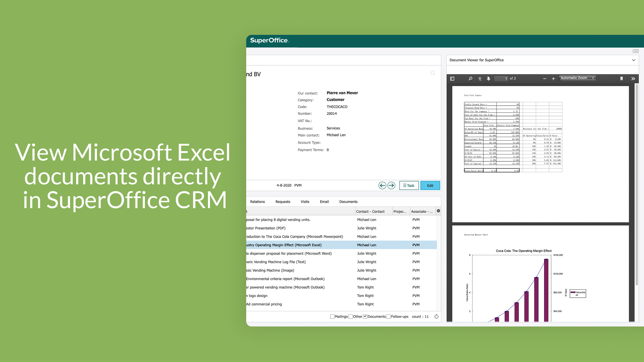Screen dimensions: 644x362
Task: Navigate back with left arrow circle
Action: (382, 185)
